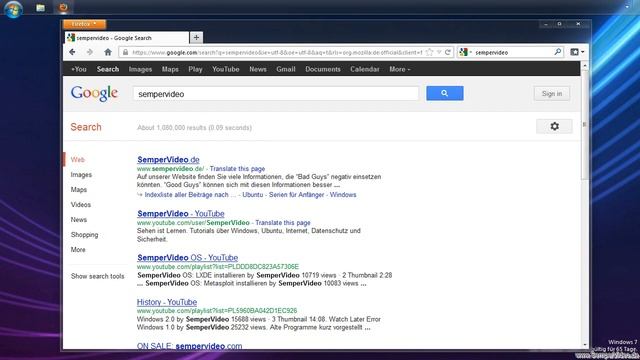The width and height of the screenshot is (640, 360).
Task: Open Gmail in Google bar
Action: click(286, 69)
